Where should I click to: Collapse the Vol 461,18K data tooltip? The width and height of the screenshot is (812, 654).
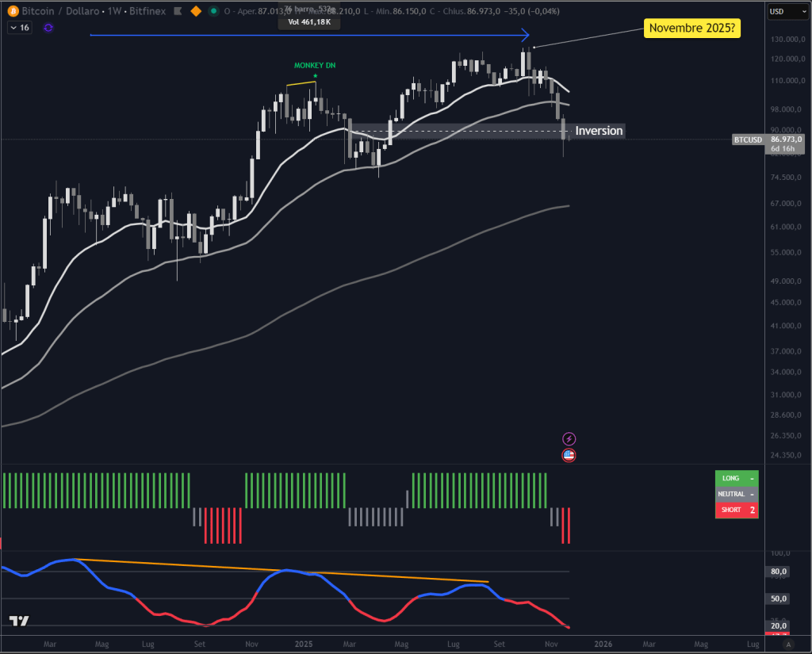[x=309, y=22]
